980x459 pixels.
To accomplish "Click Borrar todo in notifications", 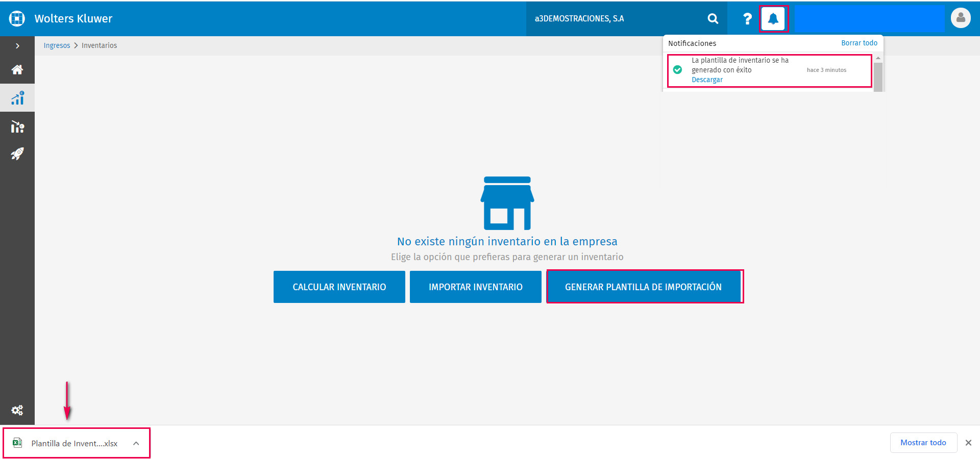I will click(x=859, y=43).
